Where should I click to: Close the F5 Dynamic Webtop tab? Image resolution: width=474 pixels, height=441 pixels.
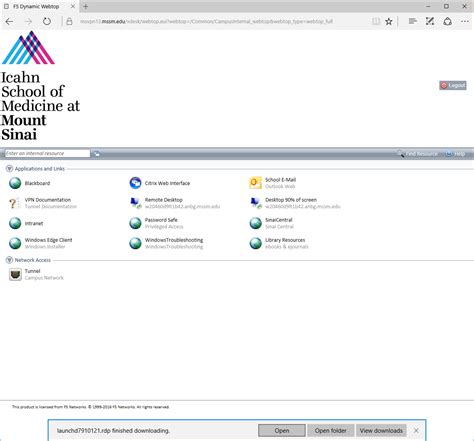[x=73, y=6]
